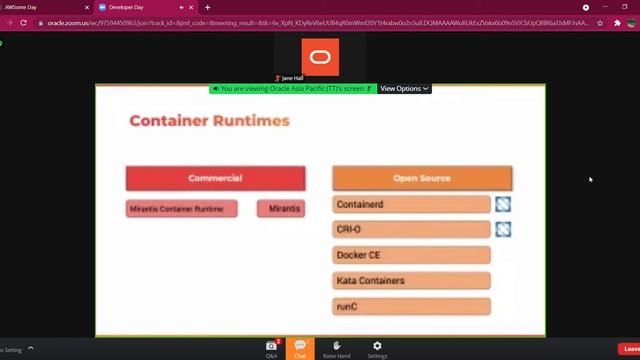The height and width of the screenshot is (360, 640).
Task: Click the Commercial header box
Action: click(x=216, y=178)
